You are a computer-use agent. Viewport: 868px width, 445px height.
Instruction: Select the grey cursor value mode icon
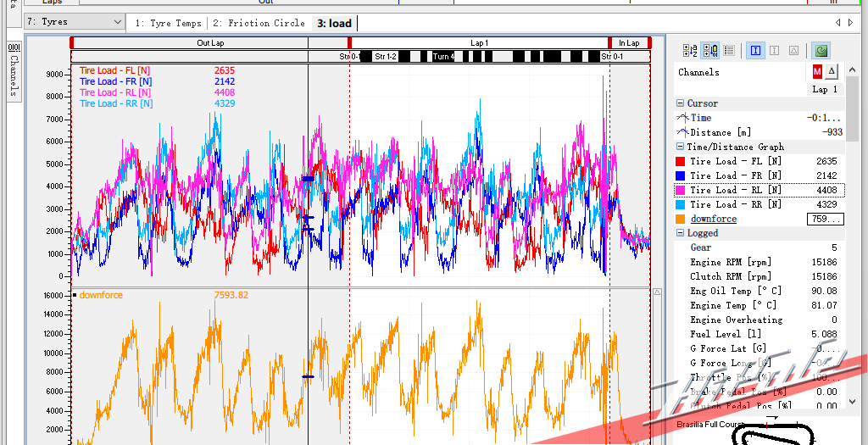pyautogui.click(x=775, y=51)
